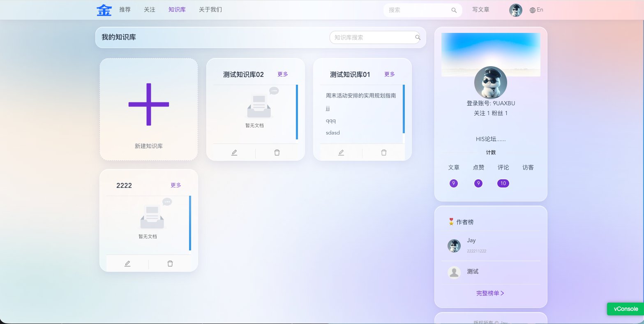Click the 登录账号: 9UAXBU text
Image resolution: width=644 pixels, height=324 pixels.
491,103
